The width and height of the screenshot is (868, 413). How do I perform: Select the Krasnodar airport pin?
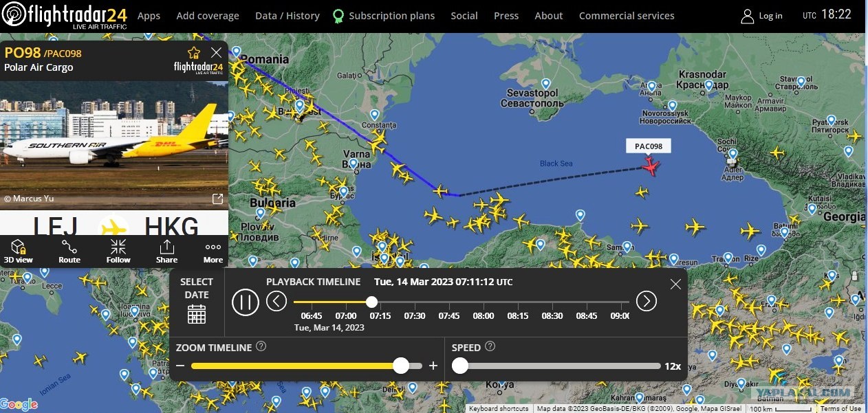click(x=709, y=85)
